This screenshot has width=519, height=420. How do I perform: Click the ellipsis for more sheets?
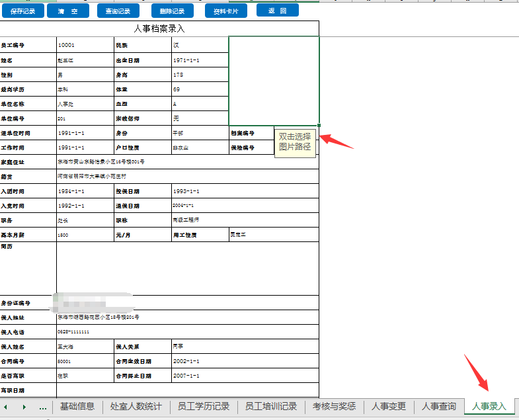(x=43, y=407)
